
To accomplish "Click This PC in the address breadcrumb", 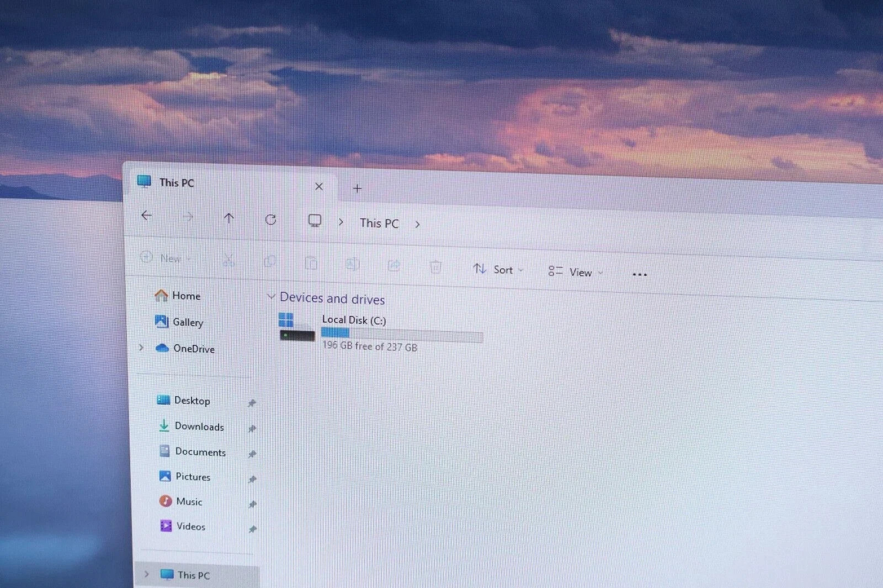I will pyautogui.click(x=379, y=223).
